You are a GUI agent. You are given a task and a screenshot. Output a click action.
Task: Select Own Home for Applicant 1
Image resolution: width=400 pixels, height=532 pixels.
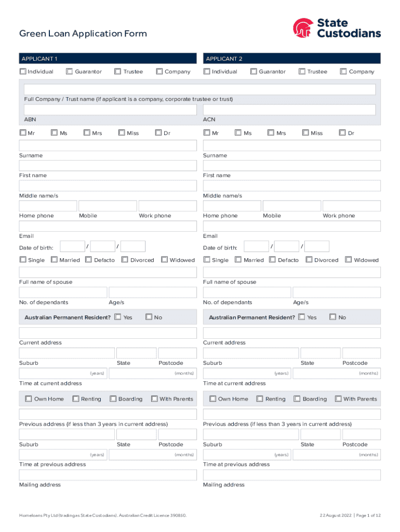[x=29, y=399]
